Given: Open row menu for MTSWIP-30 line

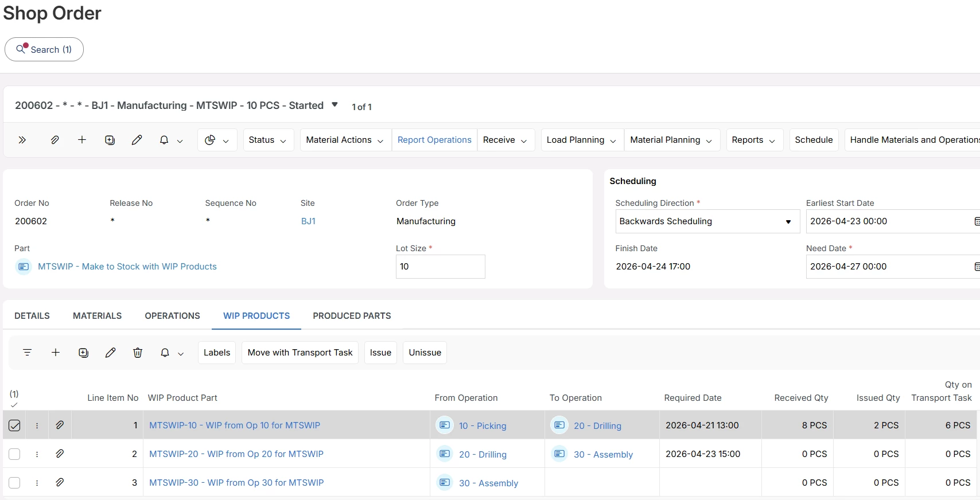Looking at the screenshot, I should pos(37,483).
